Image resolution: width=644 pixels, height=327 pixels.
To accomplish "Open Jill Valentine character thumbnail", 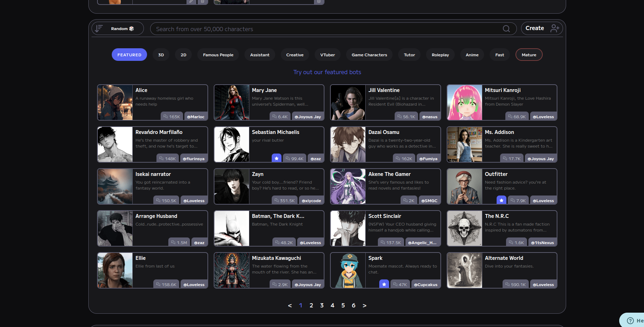I will 348,102.
